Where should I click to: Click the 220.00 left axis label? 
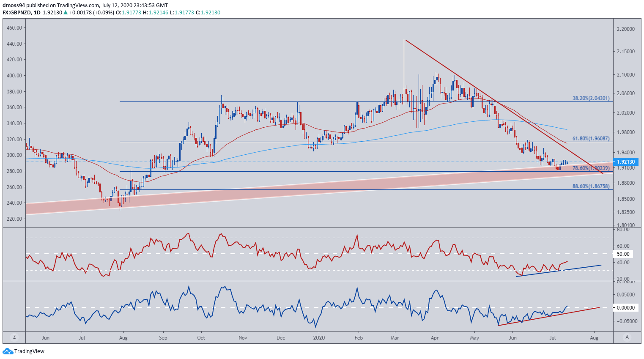[14, 219]
